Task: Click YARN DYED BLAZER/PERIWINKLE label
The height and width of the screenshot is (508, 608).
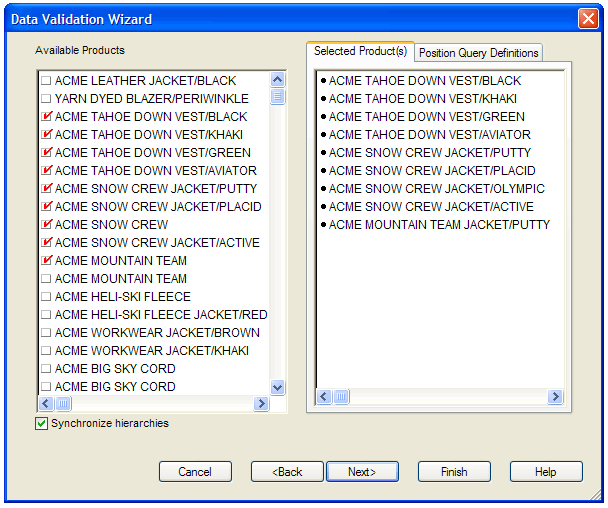Action: (151, 98)
